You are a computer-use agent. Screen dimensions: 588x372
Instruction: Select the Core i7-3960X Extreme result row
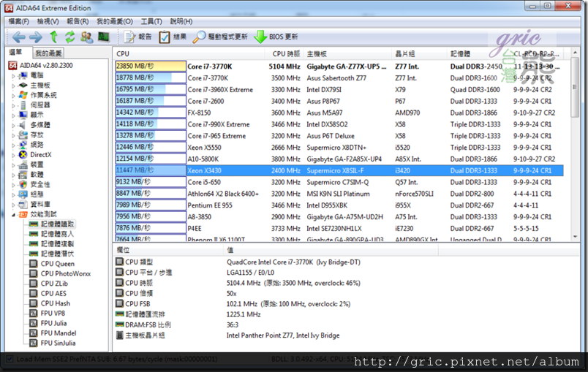coord(220,90)
